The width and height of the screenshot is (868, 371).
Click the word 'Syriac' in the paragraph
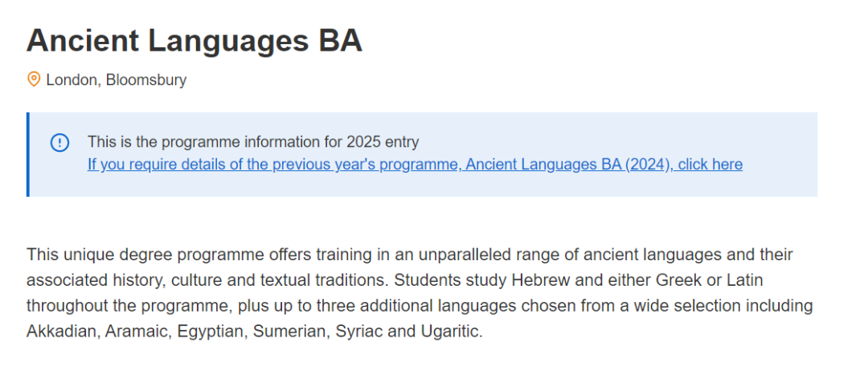tap(357, 332)
